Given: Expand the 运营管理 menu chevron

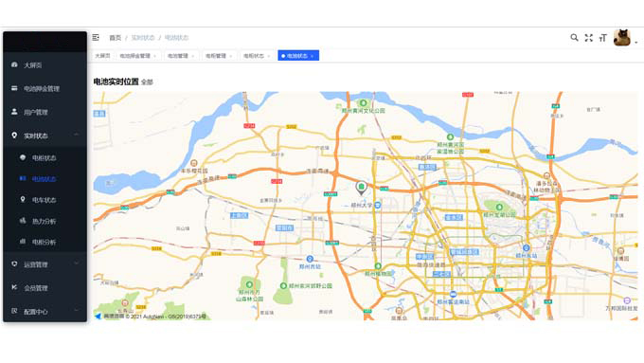Looking at the screenshot, I should click(x=77, y=263).
